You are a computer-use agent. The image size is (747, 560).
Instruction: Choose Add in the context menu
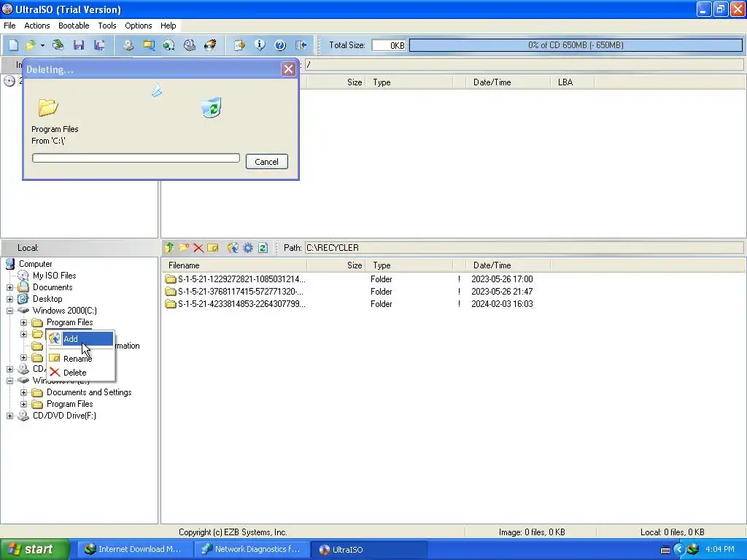pos(80,339)
